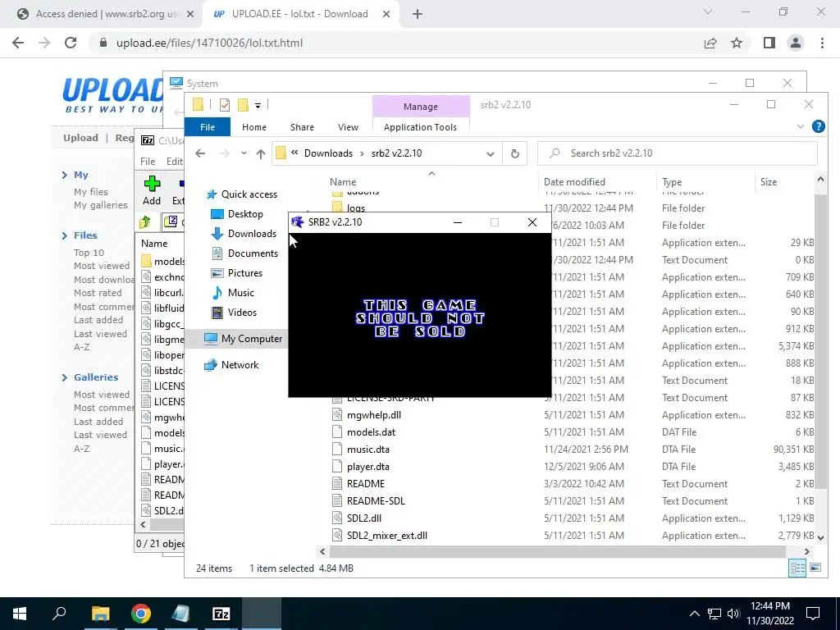Open Desktop in Explorer navigation pane
Image resolution: width=840 pixels, height=630 pixels.
coord(244,214)
